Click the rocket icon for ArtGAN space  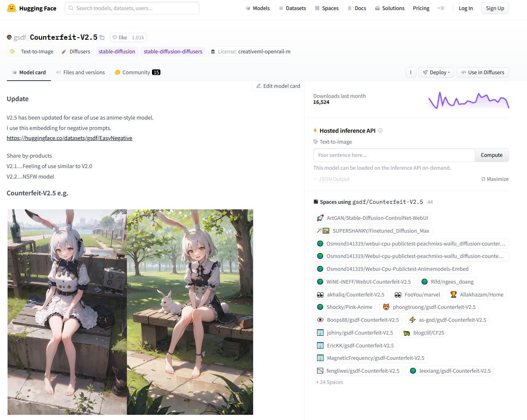coord(320,218)
